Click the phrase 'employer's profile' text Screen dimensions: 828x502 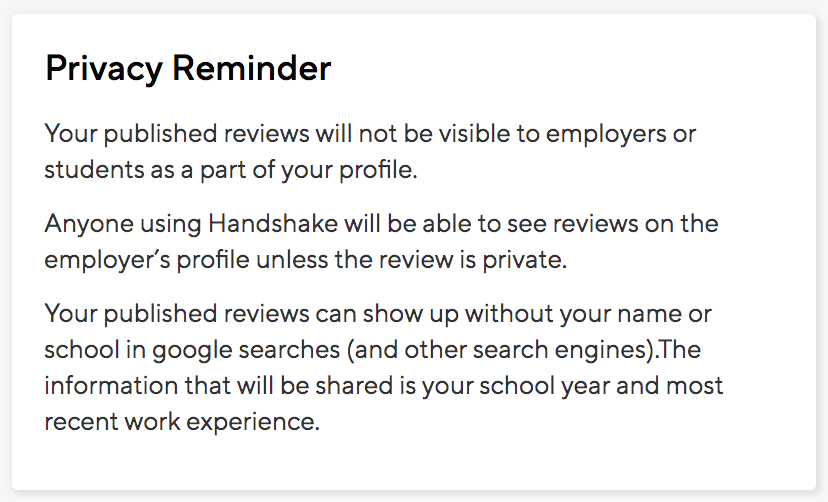(147, 260)
